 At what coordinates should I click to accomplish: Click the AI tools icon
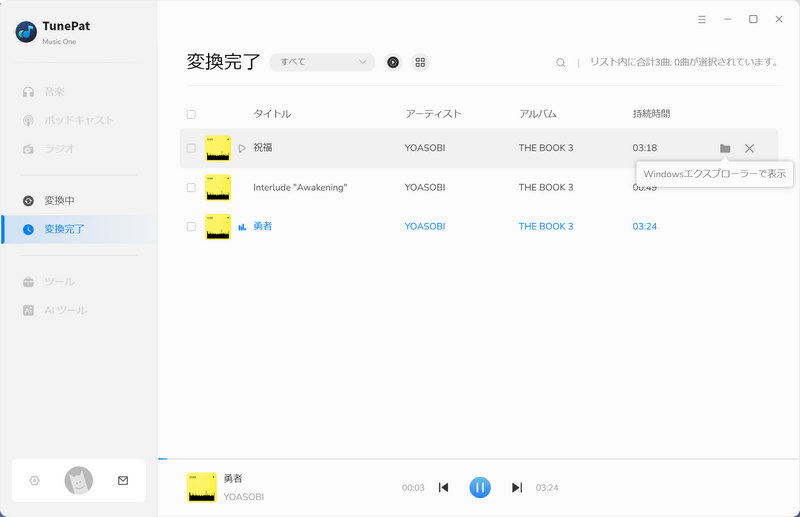(29, 310)
